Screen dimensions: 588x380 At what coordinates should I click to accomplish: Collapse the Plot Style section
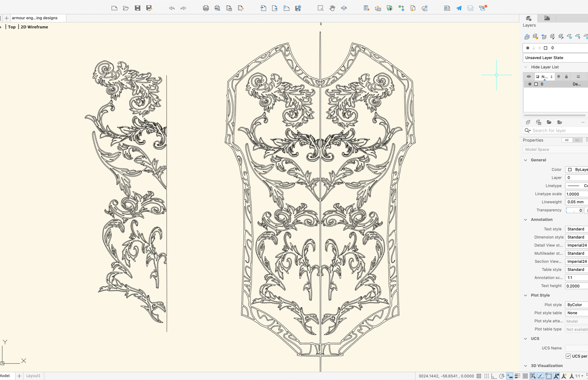click(x=526, y=295)
